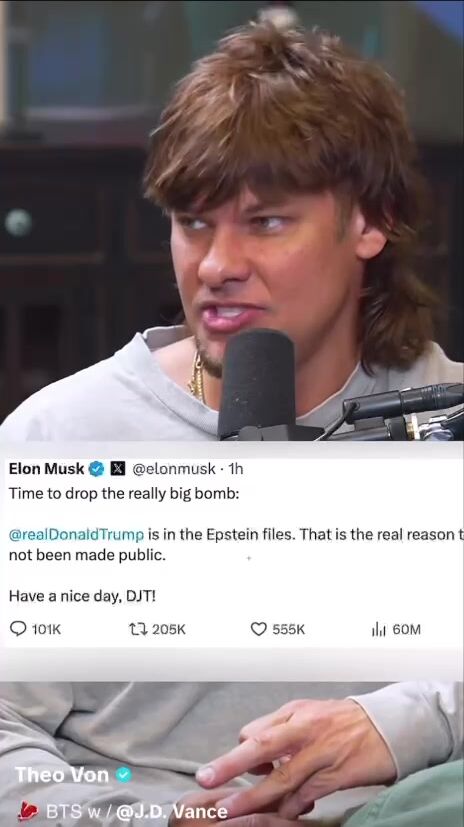Tap the speaker's video frame to pause

[232, 220]
